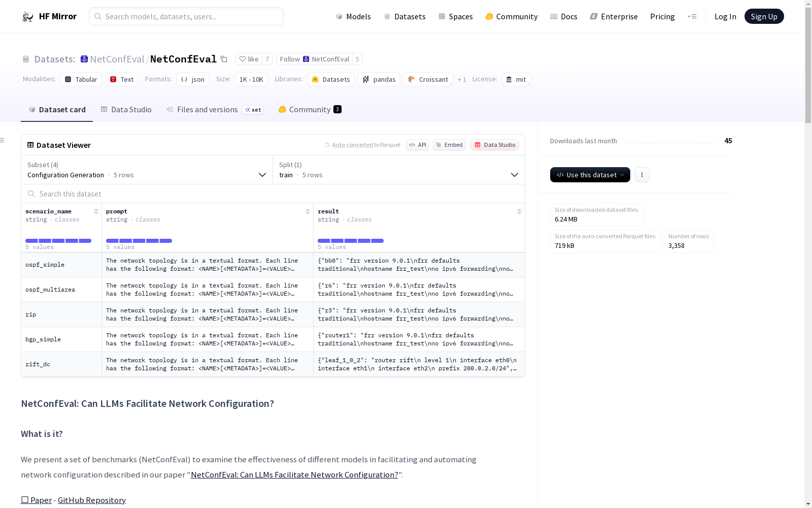The width and height of the screenshot is (812, 508).
Task: Focus the 'Search this dataset' field
Action: pos(273,194)
